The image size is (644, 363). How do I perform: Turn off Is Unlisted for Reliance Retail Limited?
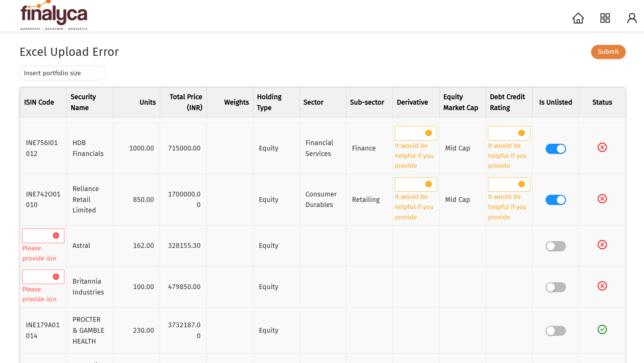pos(555,200)
